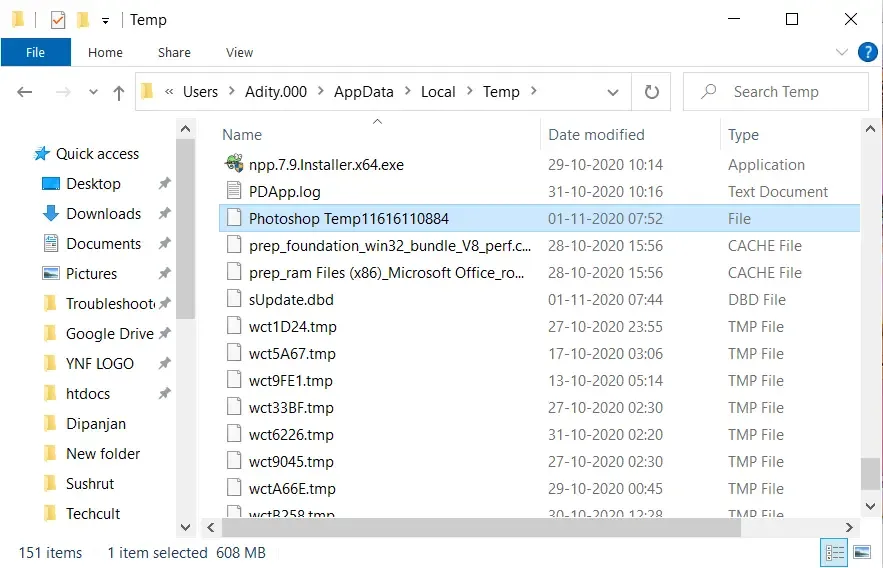Go back with the left arrow
Viewport: 883px width, 568px height.
click(24, 92)
